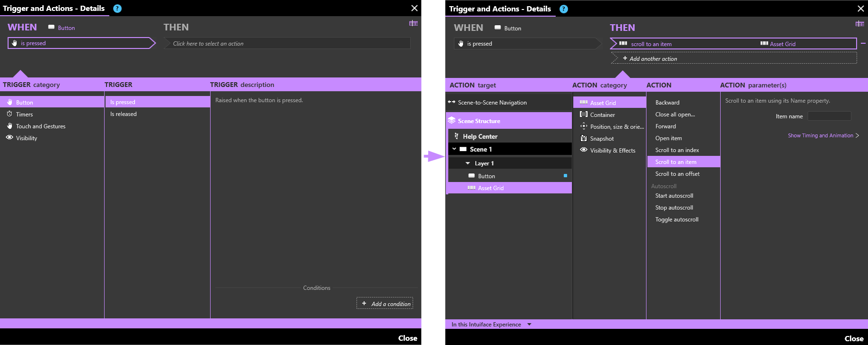
Task: Select Visibility & Effects action category
Action: 612,151
